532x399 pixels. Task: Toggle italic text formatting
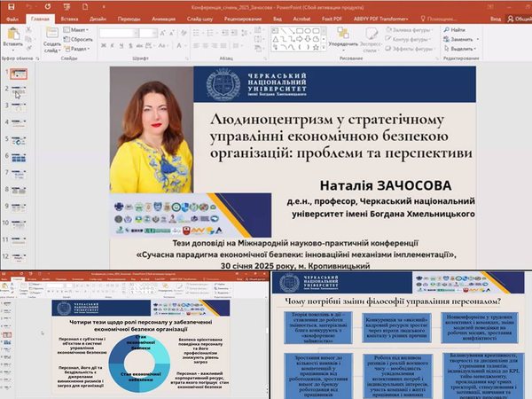coord(113,45)
